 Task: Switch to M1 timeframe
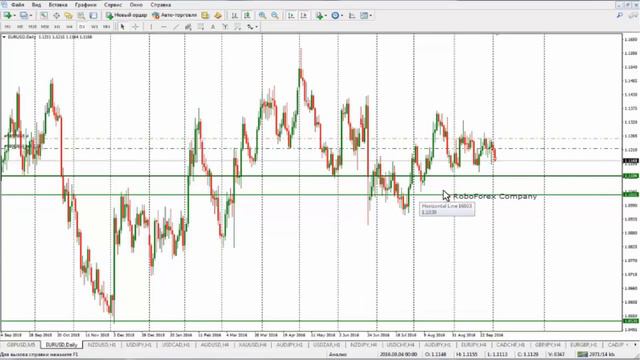pyautogui.click(x=7, y=27)
